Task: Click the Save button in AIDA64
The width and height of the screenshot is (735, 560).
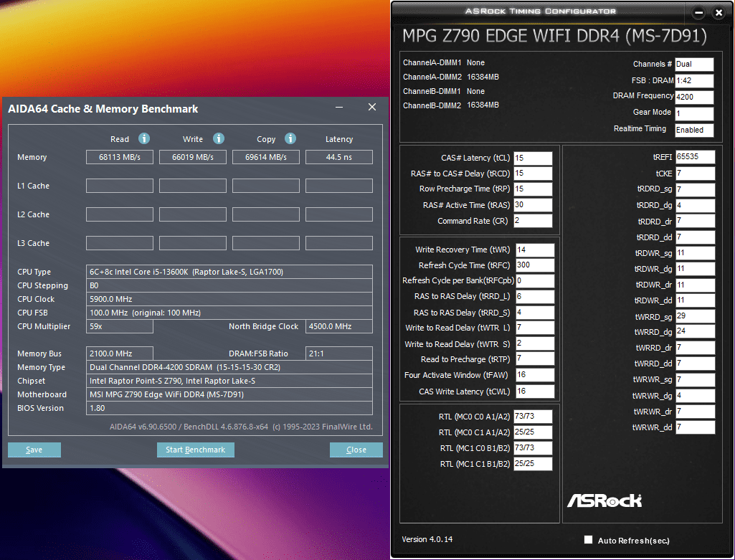Action: click(x=34, y=450)
